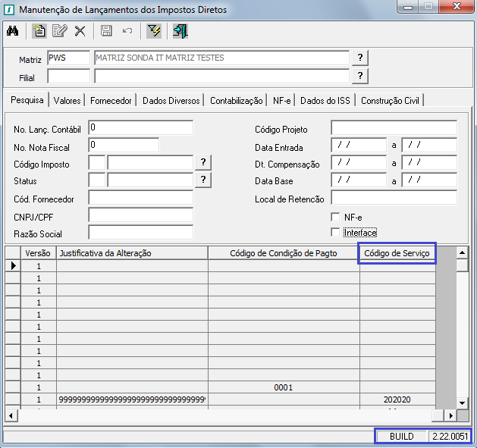
Task: Click the vertical scrollbar thumb
Action: point(462,265)
